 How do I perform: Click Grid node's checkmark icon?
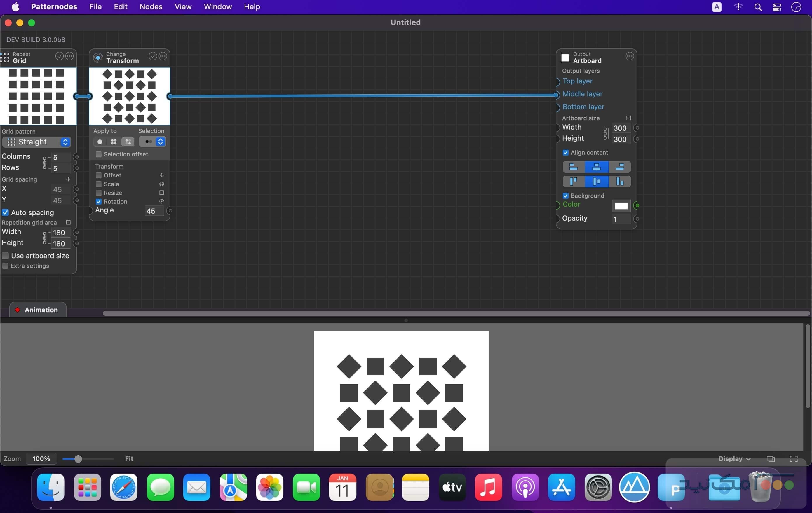[59, 56]
